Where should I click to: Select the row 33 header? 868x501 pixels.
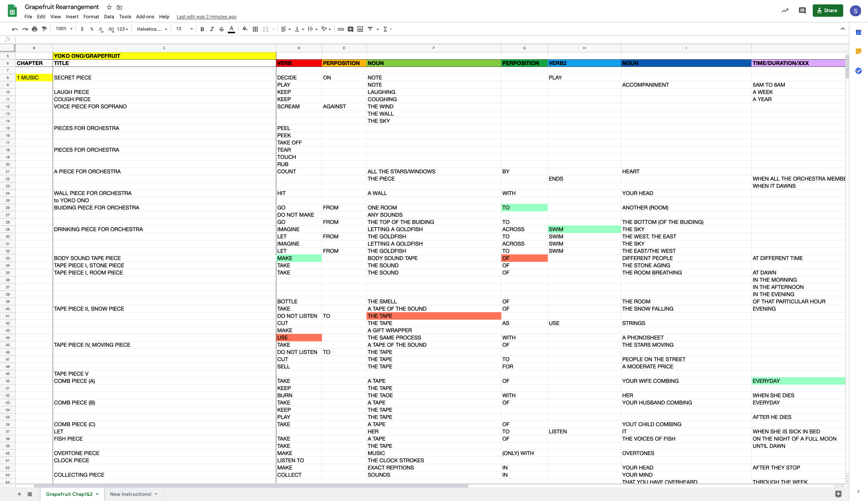tap(7, 258)
